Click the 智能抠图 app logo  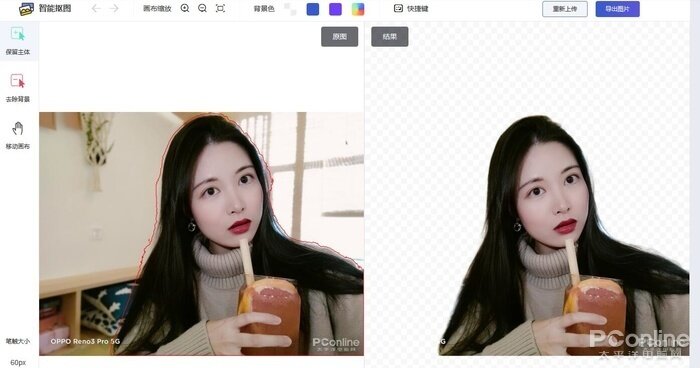27,8
